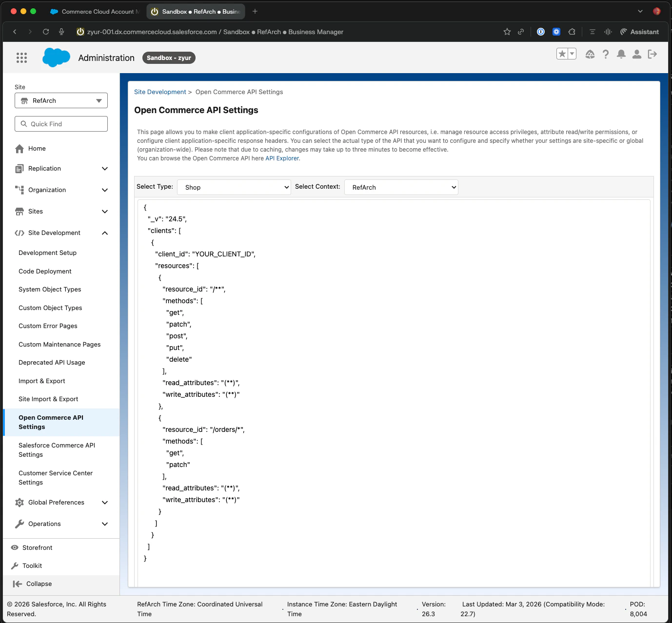Click the log out icon

652,54
